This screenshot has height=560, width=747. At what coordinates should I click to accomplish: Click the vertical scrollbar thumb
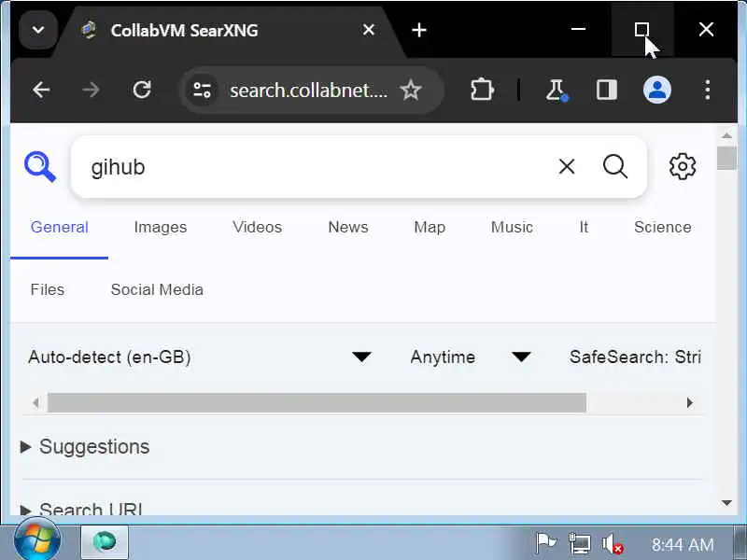coord(726,158)
